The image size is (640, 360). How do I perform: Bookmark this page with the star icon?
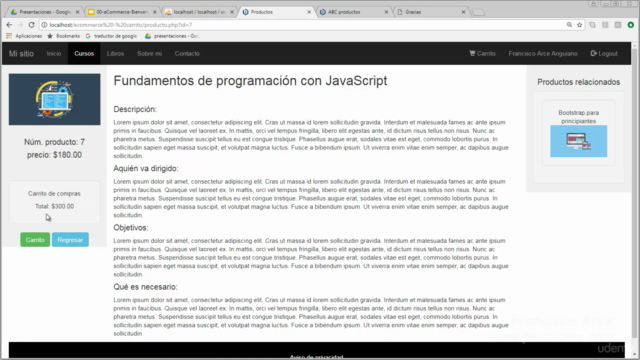(580, 25)
